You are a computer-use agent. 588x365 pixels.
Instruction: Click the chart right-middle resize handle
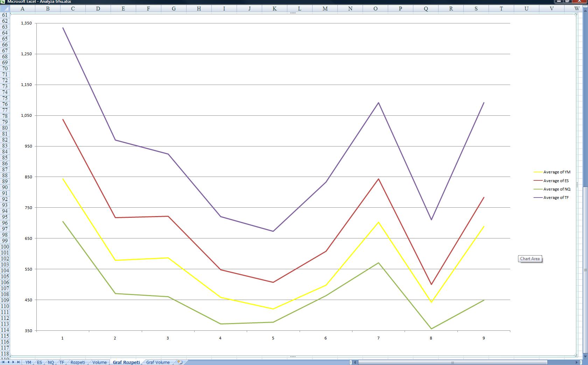click(577, 185)
